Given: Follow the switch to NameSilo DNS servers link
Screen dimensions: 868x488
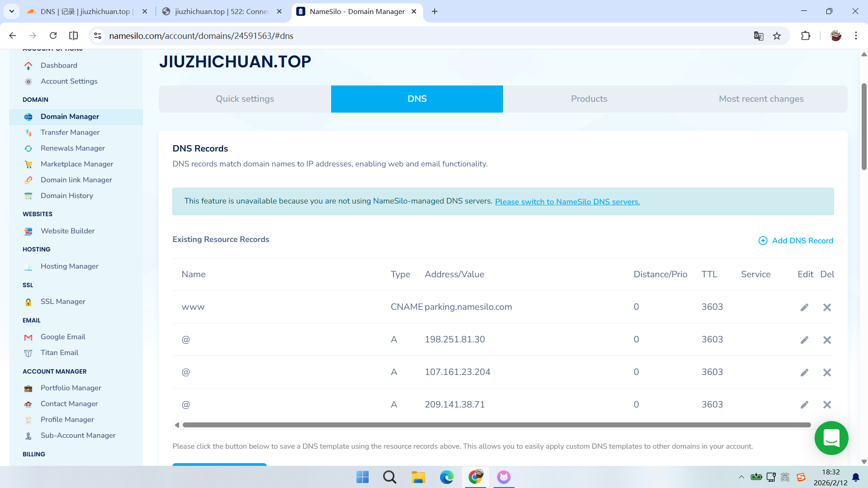Looking at the screenshot, I should point(567,202).
